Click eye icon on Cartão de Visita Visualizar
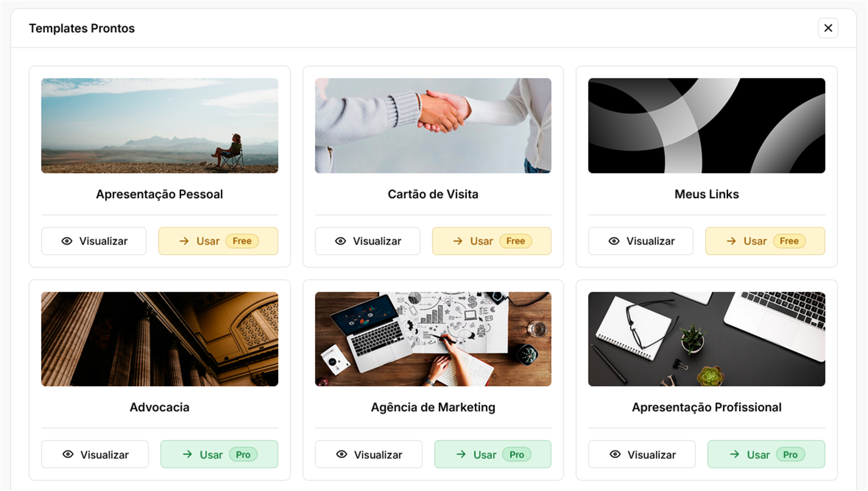868x491 pixels. (340, 241)
